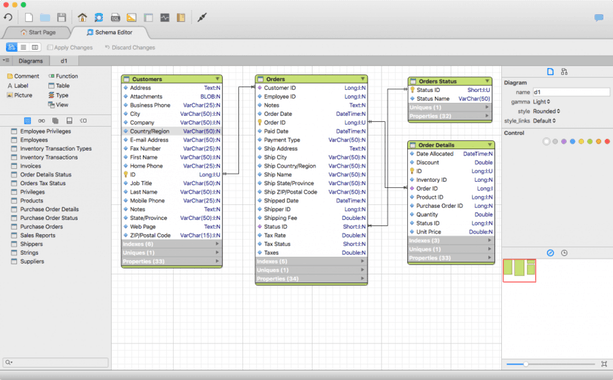
Task: Click the connection plug icon in the toolbar
Action: tap(202, 17)
